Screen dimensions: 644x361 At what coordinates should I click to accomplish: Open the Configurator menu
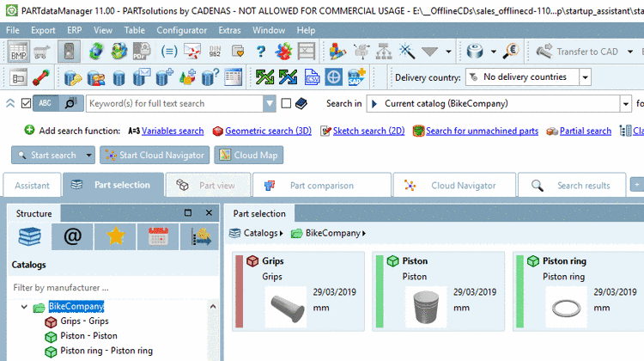point(181,30)
